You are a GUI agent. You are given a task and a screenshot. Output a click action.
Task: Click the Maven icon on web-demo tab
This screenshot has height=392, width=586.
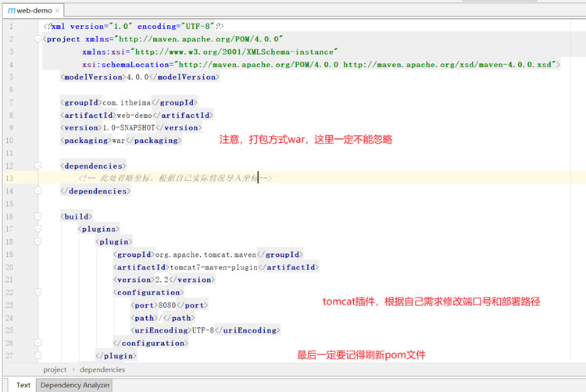[x=12, y=11]
